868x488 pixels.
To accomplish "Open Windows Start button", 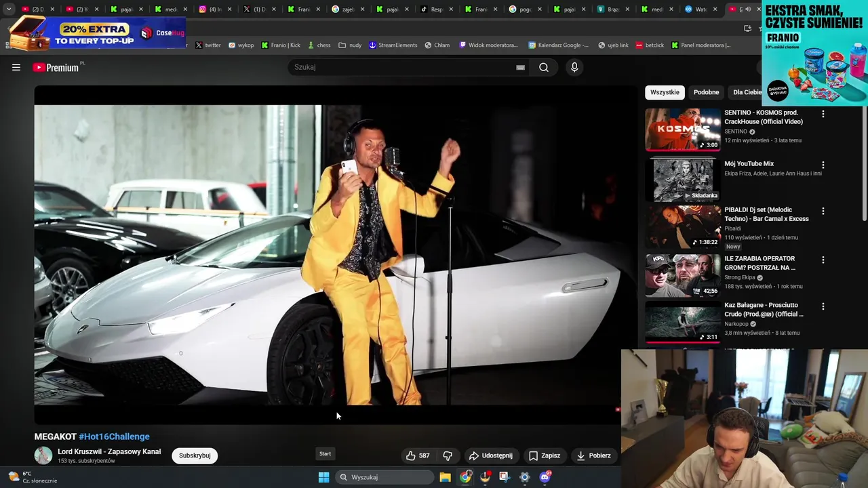I will pyautogui.click(x=324, y=477).
